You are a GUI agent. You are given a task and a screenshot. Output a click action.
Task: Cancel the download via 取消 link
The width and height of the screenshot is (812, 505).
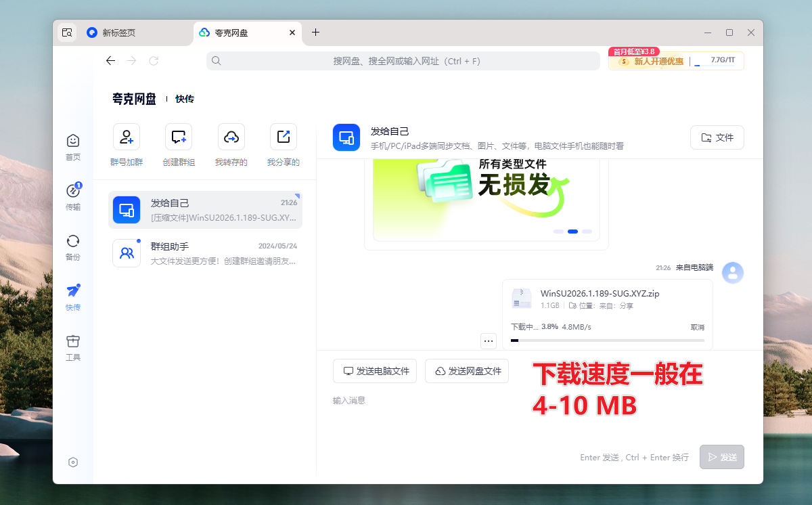pos(697,327)
